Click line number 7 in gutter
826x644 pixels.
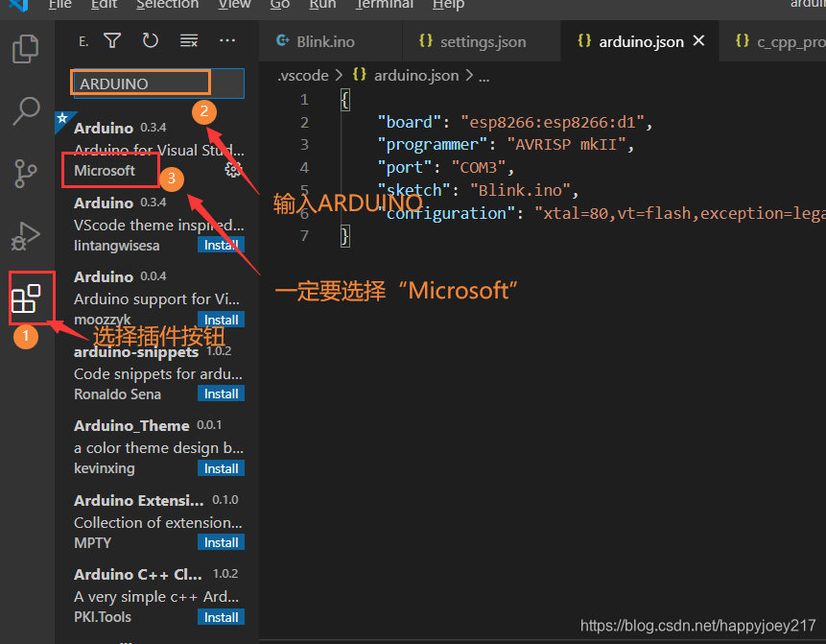(304, 235)
